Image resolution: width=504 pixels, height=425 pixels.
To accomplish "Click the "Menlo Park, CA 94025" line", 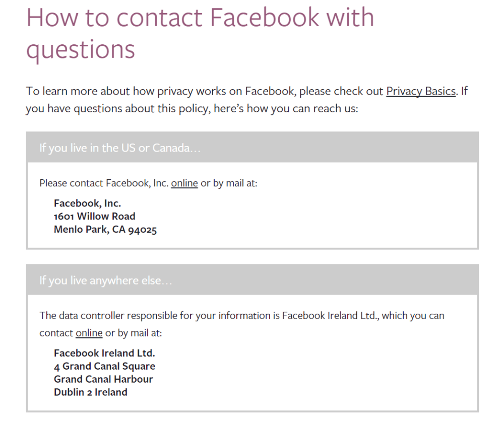I will tap(105, 230).
